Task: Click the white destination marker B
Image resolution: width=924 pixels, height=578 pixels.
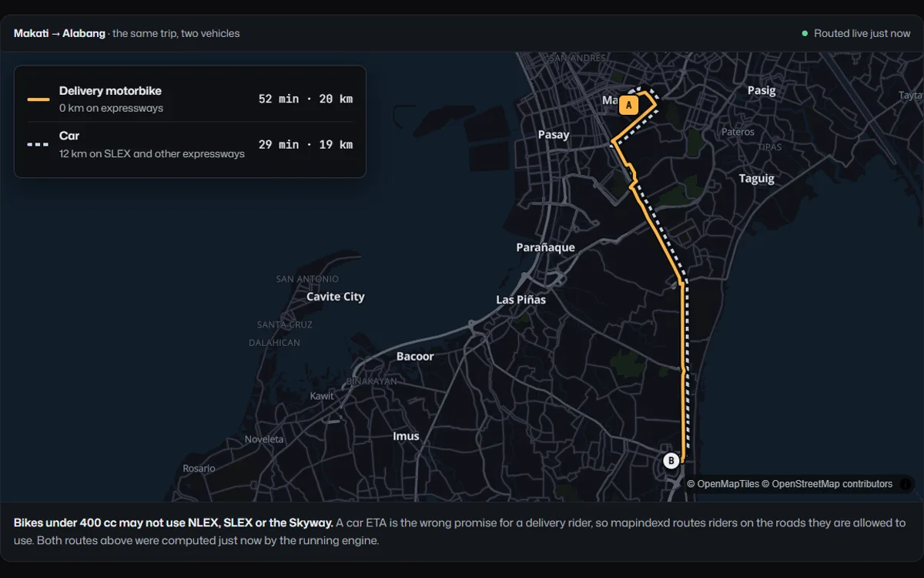Action: pos(671,461)
